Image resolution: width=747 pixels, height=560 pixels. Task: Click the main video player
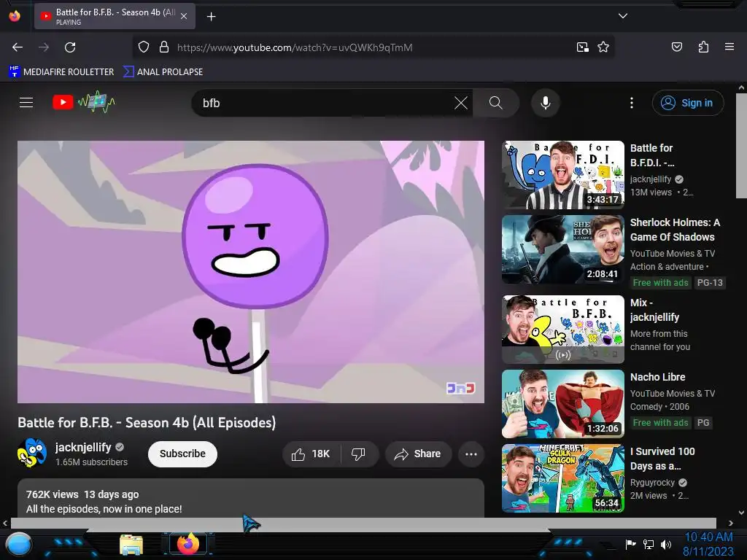pyautogui.click(x=251, y=272)
